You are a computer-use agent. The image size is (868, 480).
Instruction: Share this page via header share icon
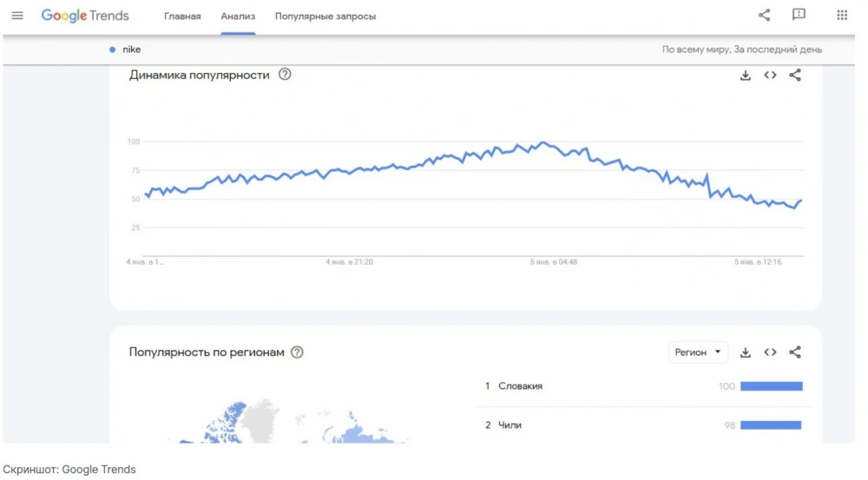764,15
